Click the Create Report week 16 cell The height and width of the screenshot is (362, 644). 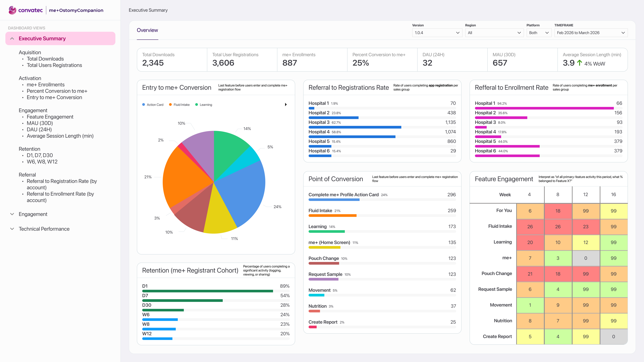click(613, 337)
